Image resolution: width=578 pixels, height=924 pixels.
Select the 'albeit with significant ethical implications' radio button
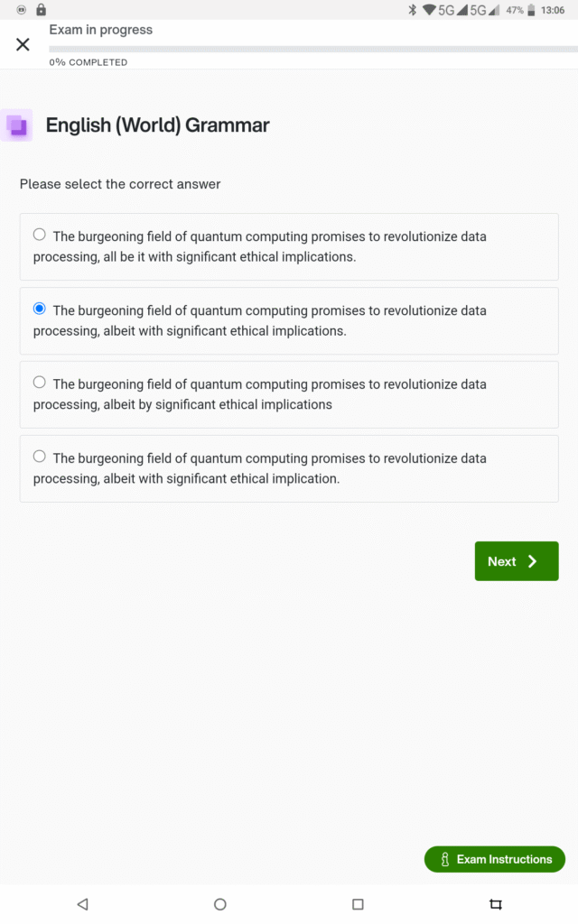point(40,310)
